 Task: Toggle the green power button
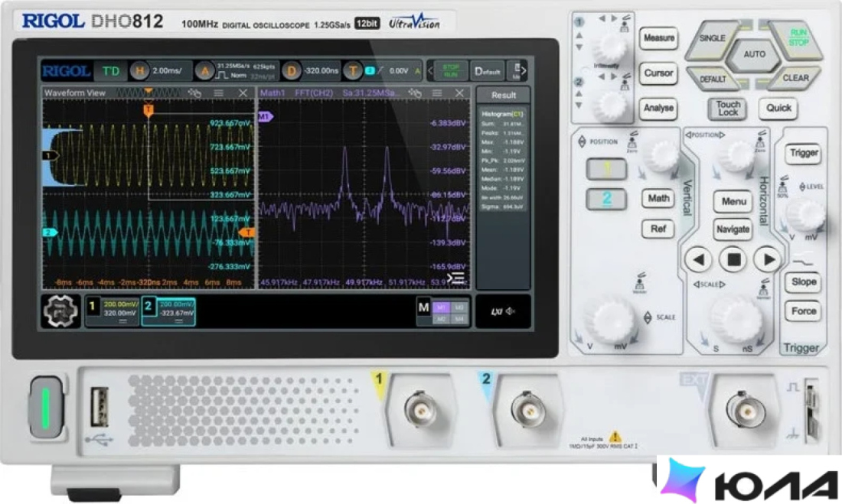click(x=46, y=408)
